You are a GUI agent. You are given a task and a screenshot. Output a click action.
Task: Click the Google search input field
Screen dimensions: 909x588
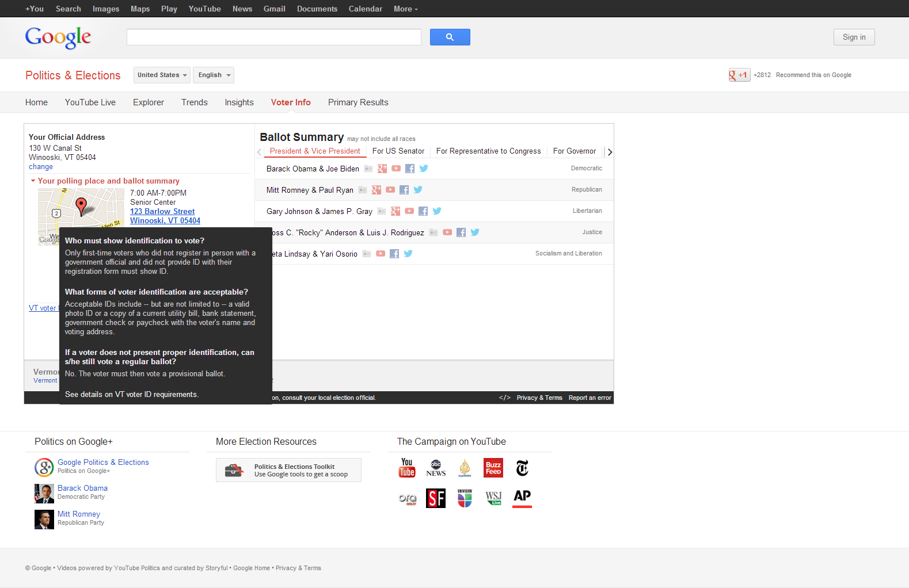[x=274, y=37]
